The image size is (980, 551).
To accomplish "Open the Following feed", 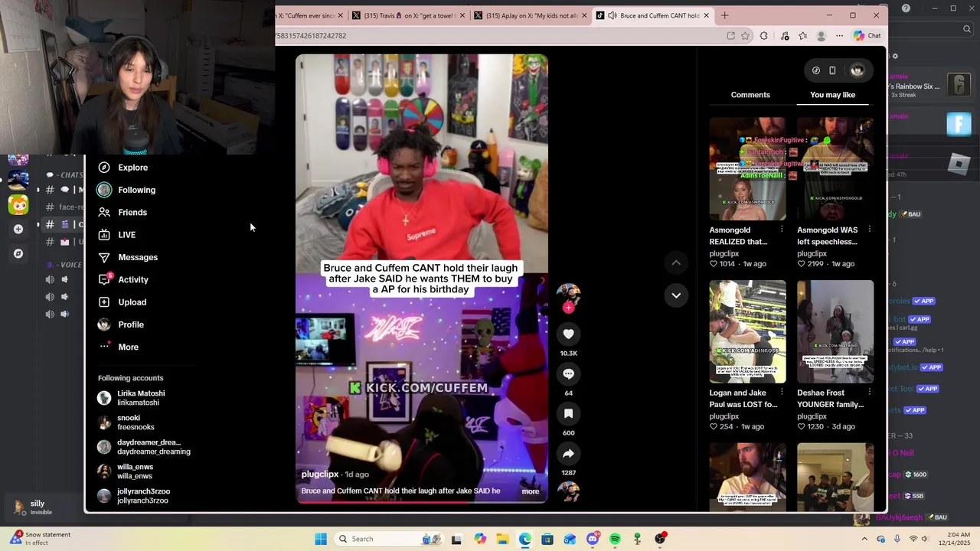I will 126,190.
